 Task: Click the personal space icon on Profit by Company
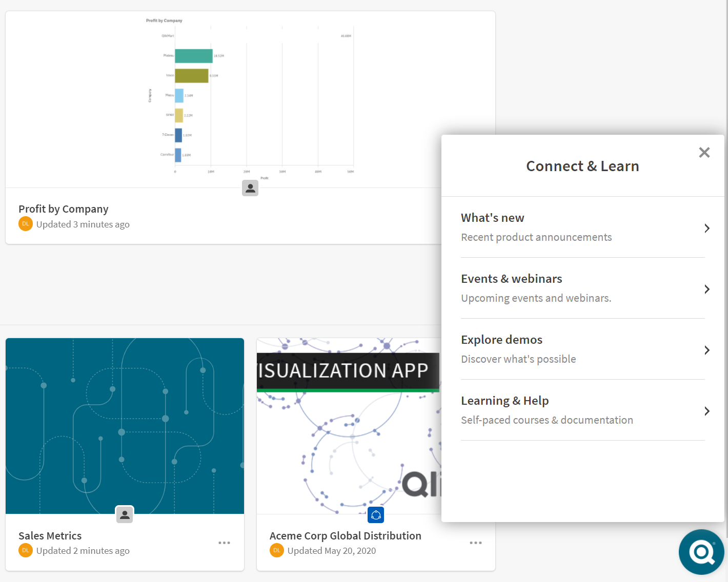pyautogui.click(x=250, y=188)
